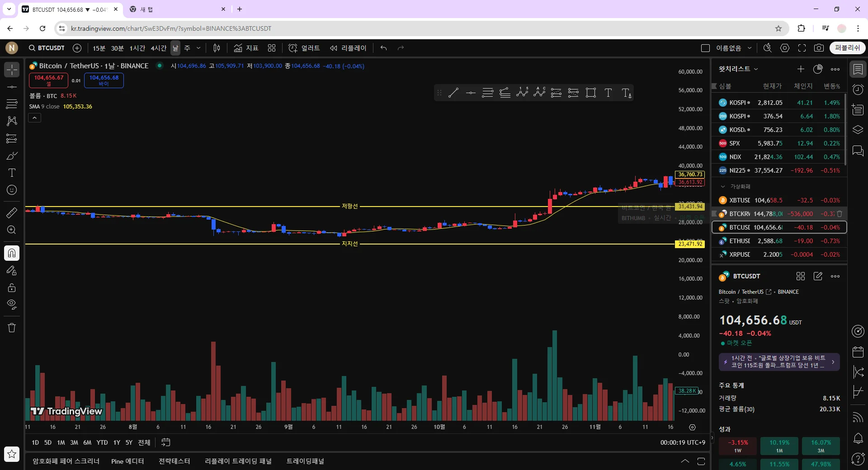Open the chart patterns tool group

(12, 121)
